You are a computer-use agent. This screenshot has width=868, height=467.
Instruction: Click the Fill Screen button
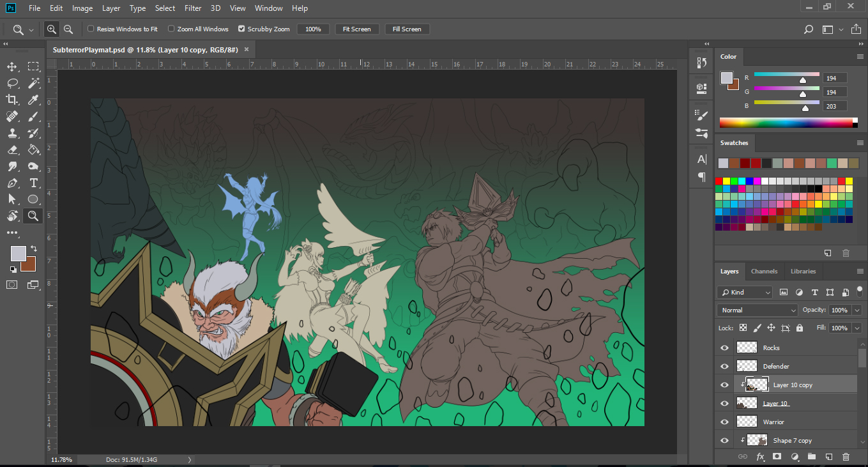pos(407,29)
